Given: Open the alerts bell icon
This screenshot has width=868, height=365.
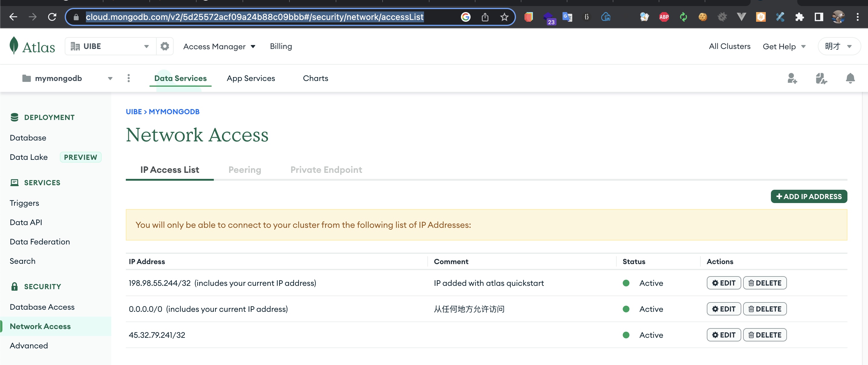Looking at the screenshot, I should [x=850, y=79].
